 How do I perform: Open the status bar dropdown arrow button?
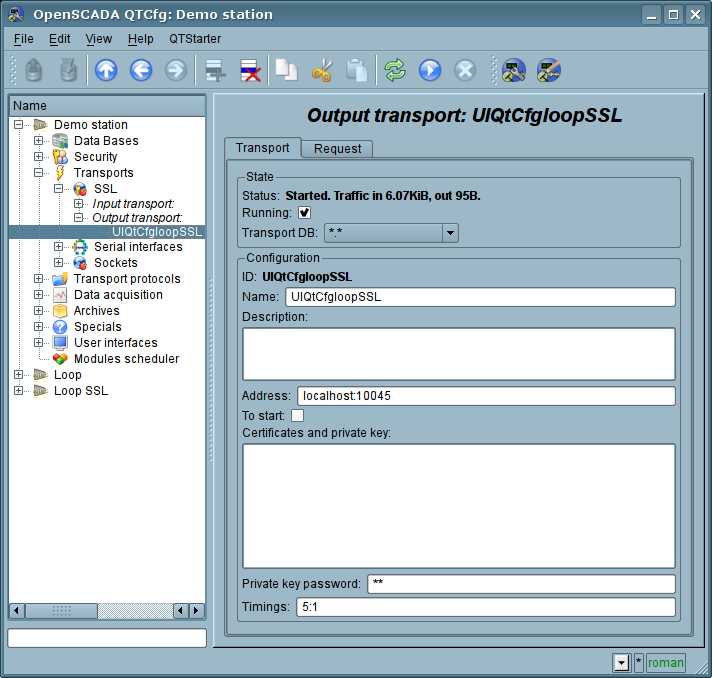pyautogui.click(x=621, y=663)
